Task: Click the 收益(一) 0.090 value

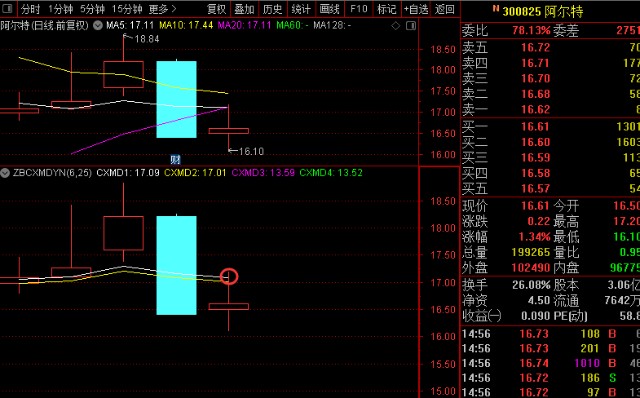Action: pos(536,316)
